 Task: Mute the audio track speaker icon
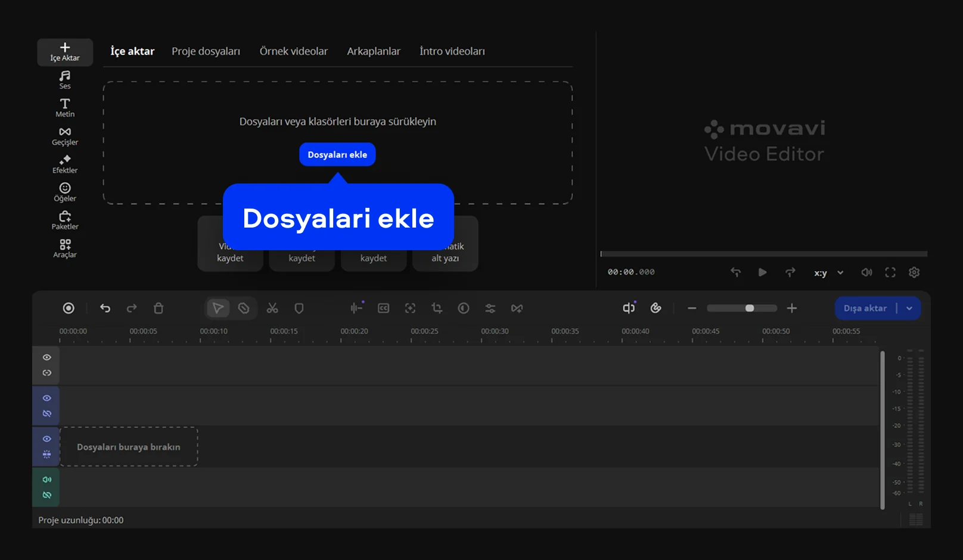tap(46, 480)
